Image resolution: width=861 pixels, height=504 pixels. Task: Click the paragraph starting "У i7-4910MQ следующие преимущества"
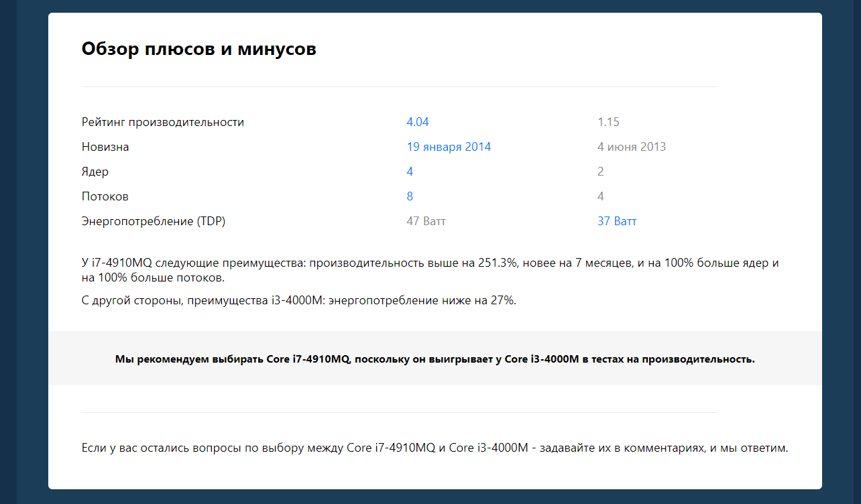(431, 270)
